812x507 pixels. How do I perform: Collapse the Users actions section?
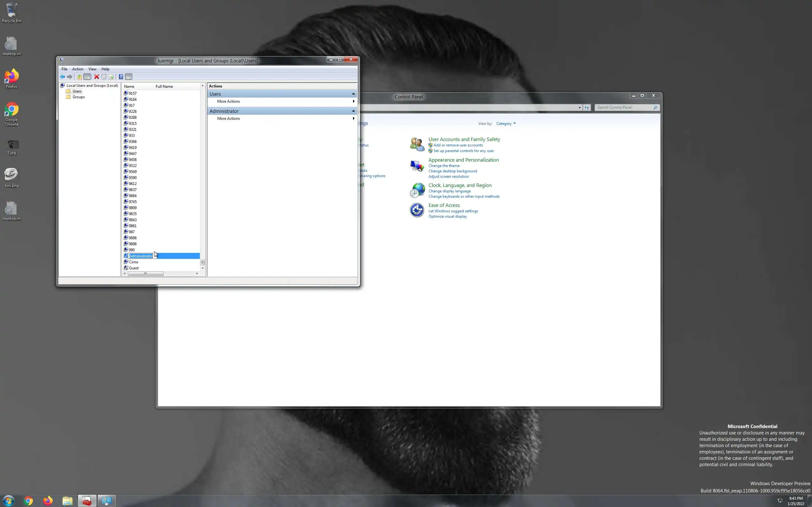[353, 94]
